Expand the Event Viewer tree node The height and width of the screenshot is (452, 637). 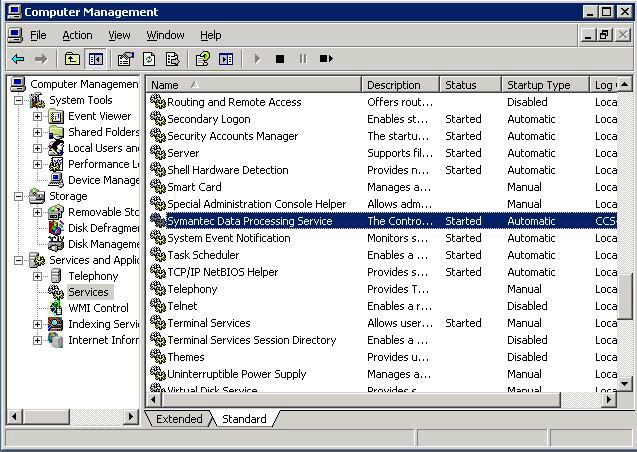click(x=38, y=116)
